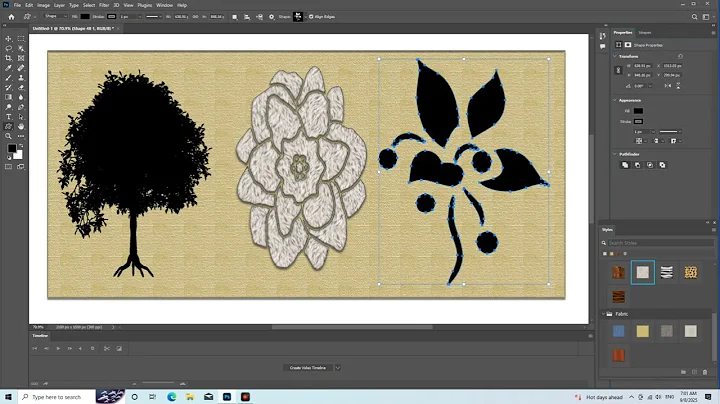Flip horizontal in Transform section
This screenshot has width=720, height=404.
(x=668, y=86)
